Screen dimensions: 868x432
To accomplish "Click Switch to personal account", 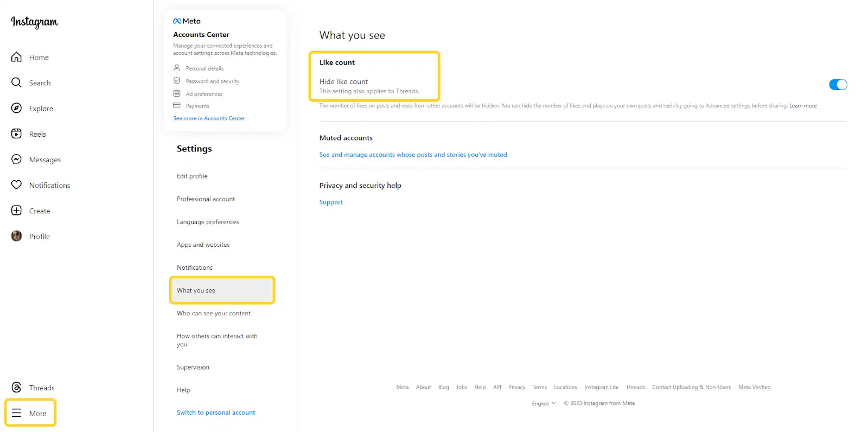I will click(x=216, y=412).
